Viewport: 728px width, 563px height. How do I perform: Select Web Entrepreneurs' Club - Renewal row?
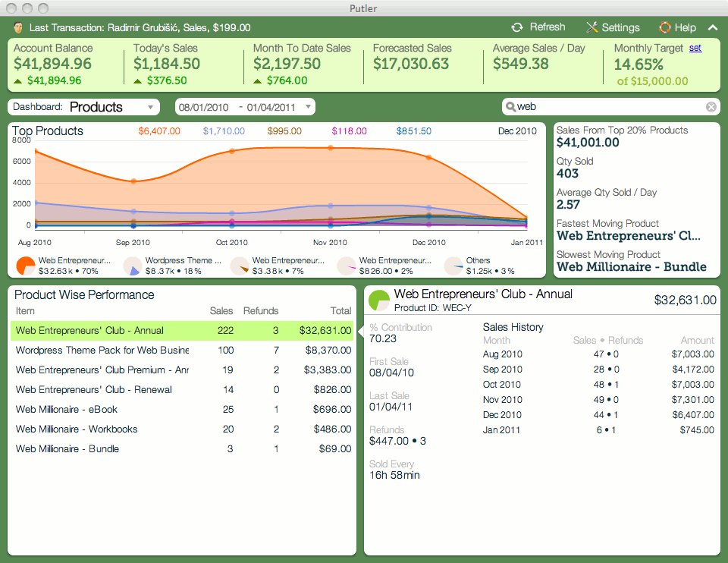pos(182,389)
